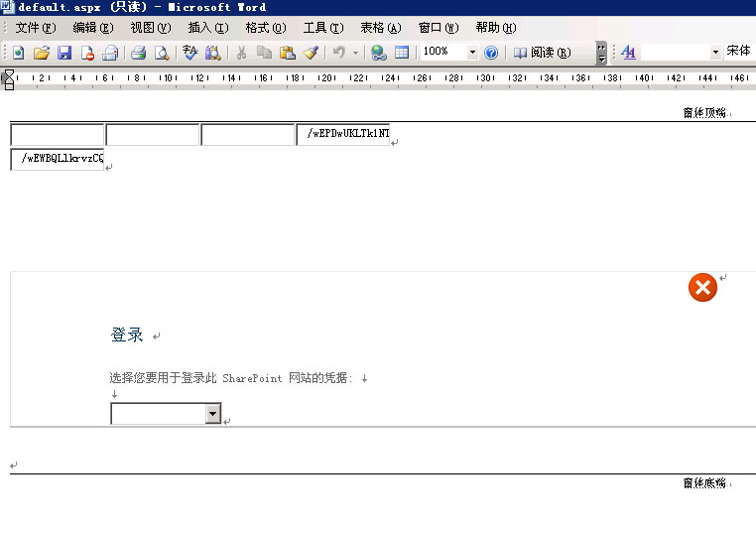Open the 工具(T) menu
756x536 pixels.
coord(323,28)
